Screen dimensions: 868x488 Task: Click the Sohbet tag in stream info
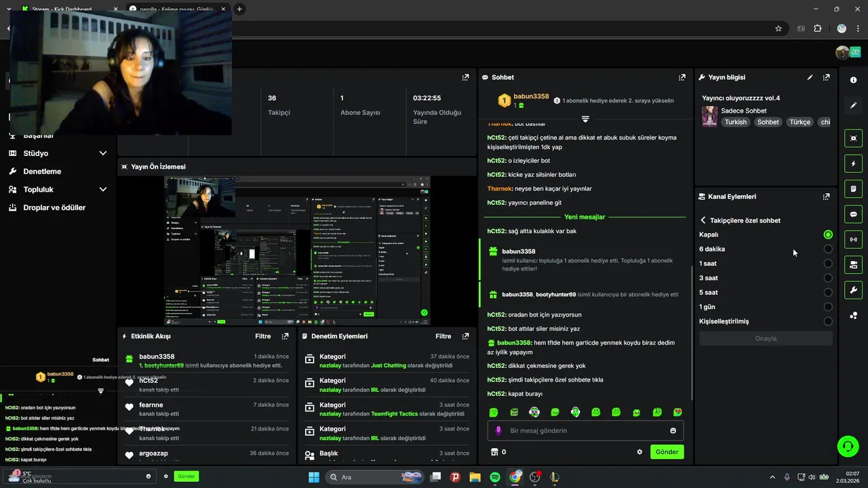click(768, 122)
